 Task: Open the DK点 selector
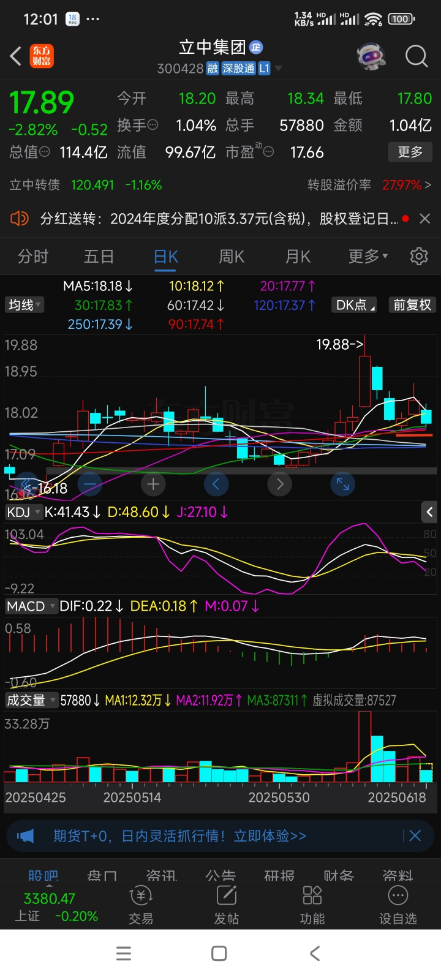point(355,305)
